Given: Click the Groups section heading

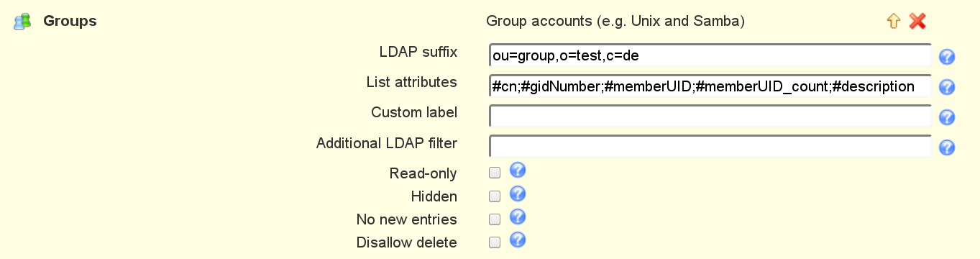Looking at the screenshot, I should tap(70, 22).
